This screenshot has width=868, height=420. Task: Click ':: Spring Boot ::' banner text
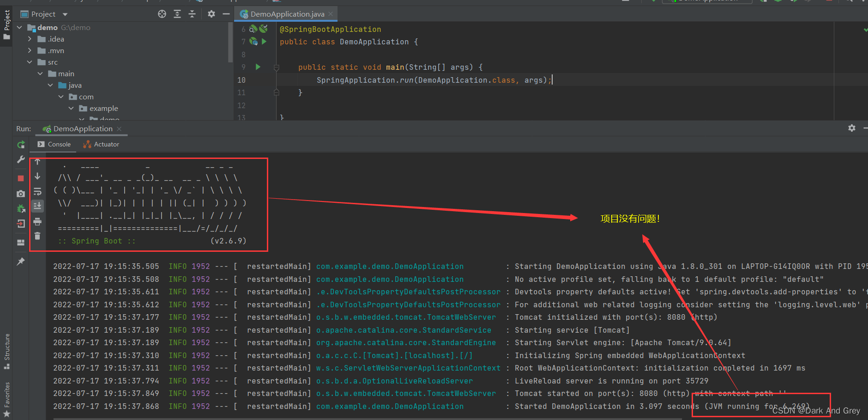(96, 241)
